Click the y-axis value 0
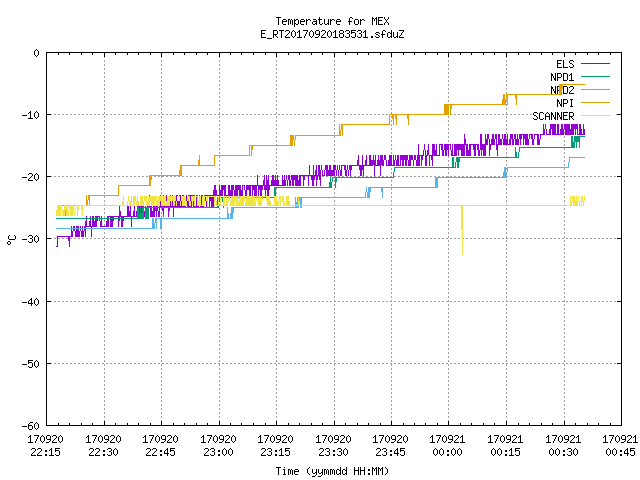Viewport: 640px width, 480px height. [x=37, y=53]
